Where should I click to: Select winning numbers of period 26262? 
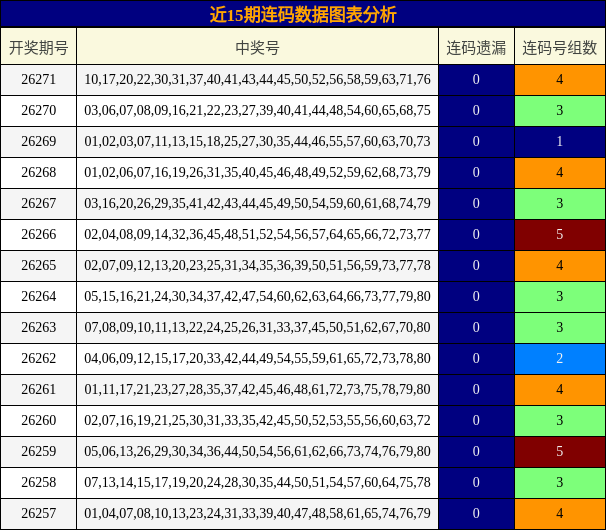(257, 358)
